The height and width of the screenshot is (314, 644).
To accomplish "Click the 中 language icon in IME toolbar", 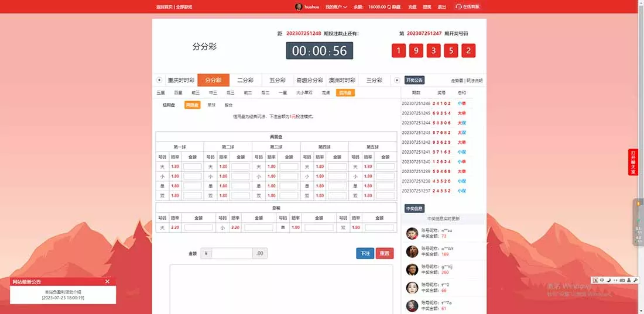I will point(601,280).
